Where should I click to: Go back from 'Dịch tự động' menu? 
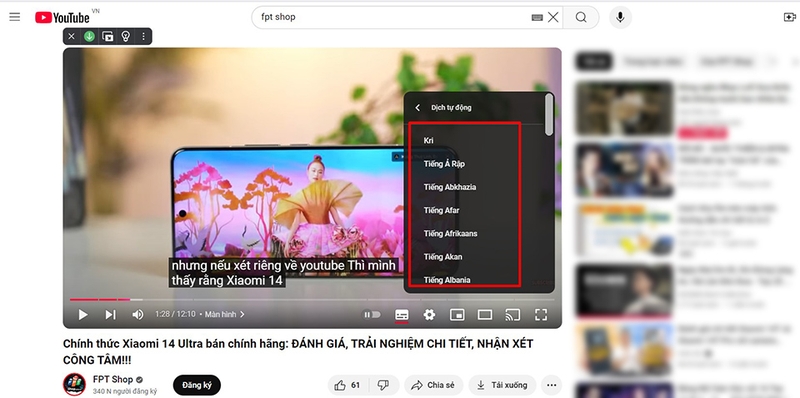coord(418,108)
